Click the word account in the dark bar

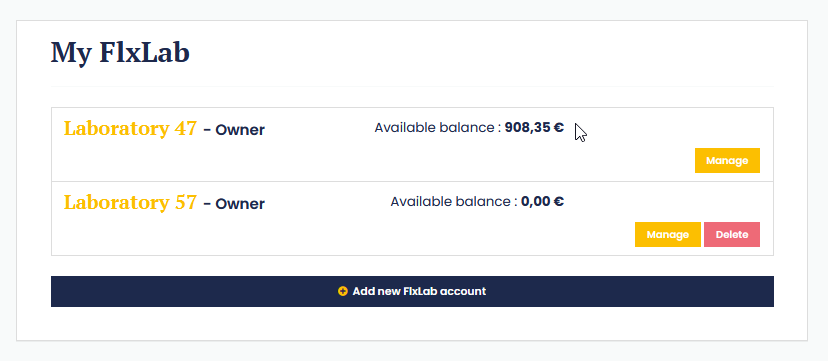click(463, 291)
